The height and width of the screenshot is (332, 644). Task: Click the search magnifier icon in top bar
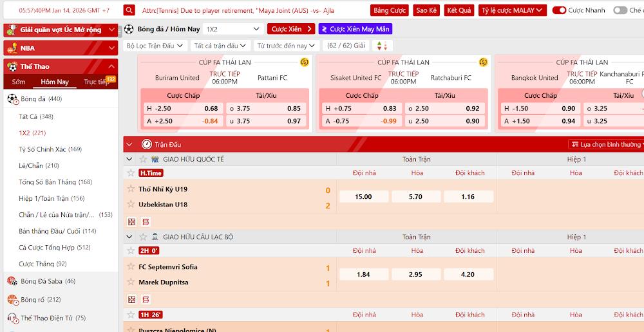tap(129, 10)
